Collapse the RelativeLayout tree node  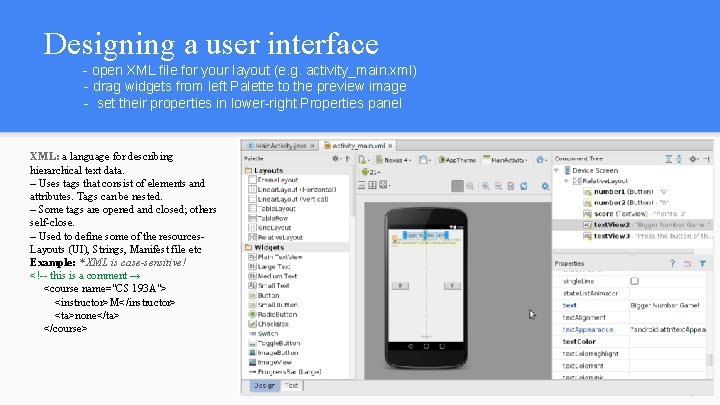click(566, 181)
